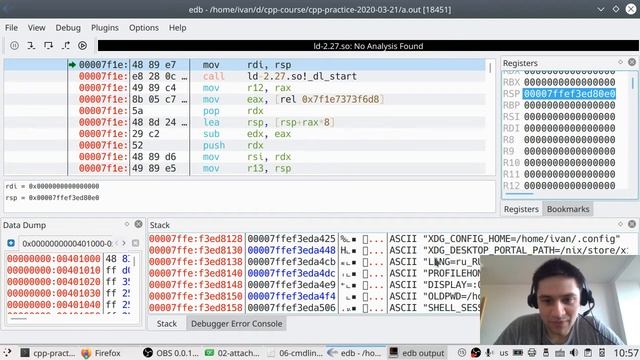Close the Stack panel
The width and height of the screenshot is (640, 360).
632,224
